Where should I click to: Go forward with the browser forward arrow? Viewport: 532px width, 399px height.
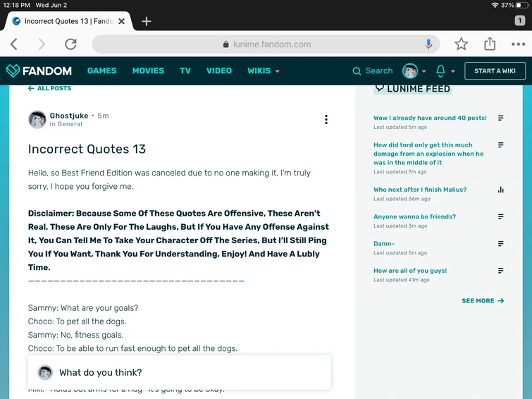click(42, 44)
